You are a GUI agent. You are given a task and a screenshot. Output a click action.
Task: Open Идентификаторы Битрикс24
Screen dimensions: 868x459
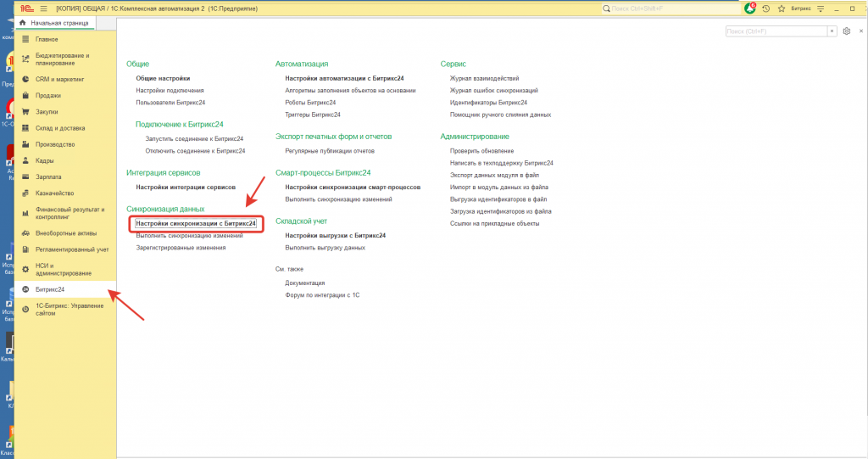tap(488, 103)
